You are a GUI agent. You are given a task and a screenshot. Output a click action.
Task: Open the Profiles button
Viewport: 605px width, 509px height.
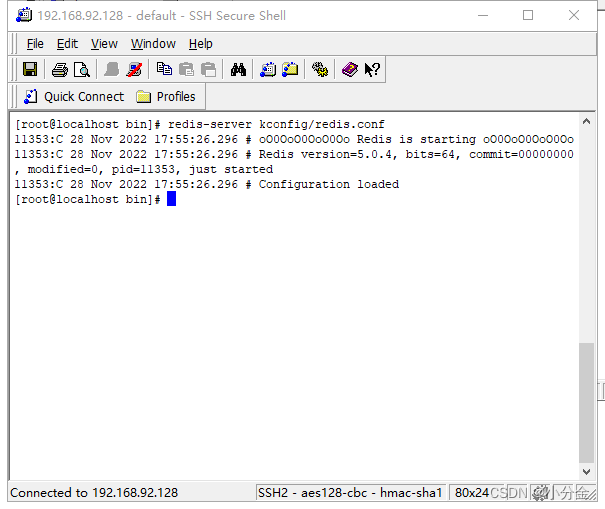(166, 96)
